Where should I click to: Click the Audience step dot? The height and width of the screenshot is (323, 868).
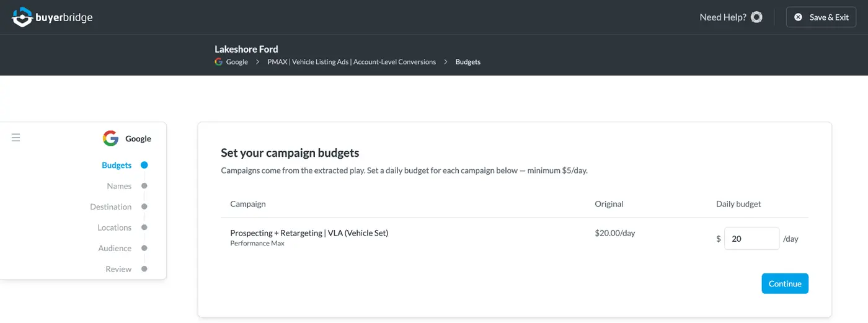tap(144, 248)
